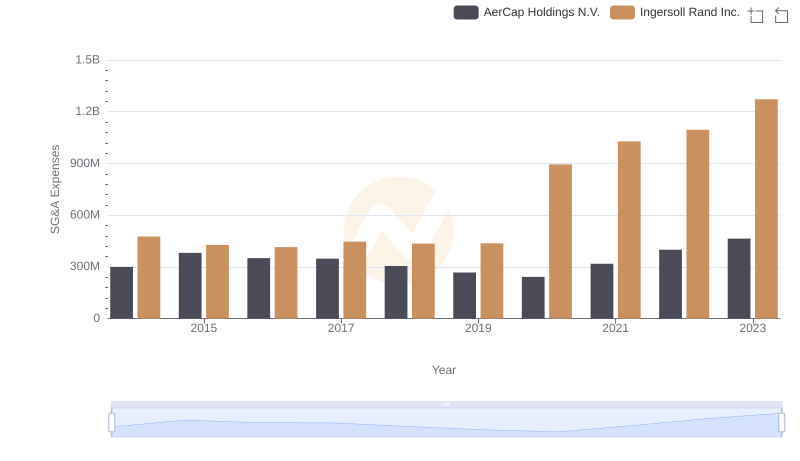The width and height of the screenshot is (800, 461).
Task: Click the 2023 x-axis tick label
Action: coord(753,328)
